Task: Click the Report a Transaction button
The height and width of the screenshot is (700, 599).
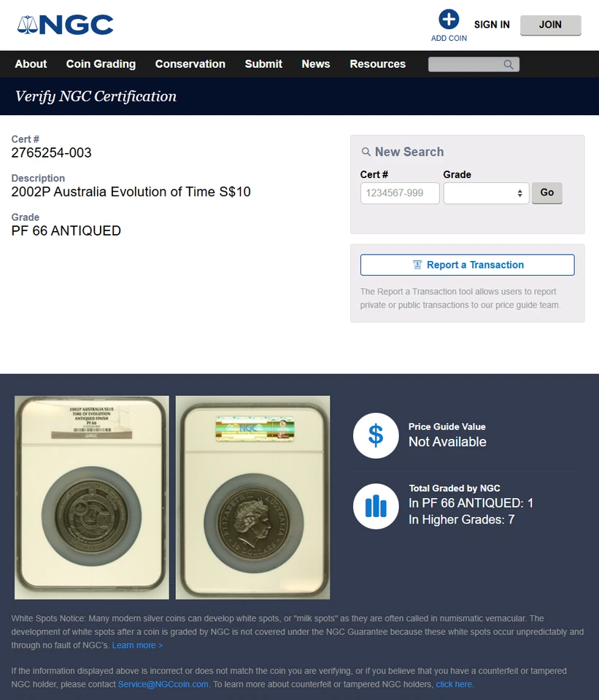Action: [467, 265]
